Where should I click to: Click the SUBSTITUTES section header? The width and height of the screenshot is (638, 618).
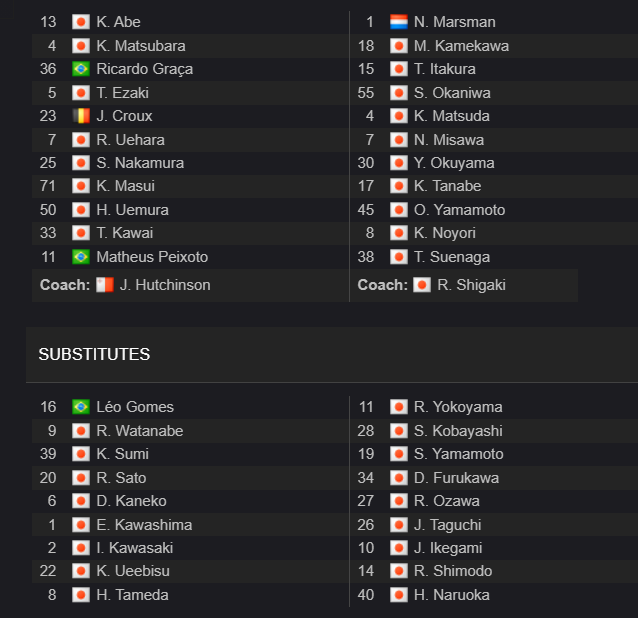tap(94, 354)
